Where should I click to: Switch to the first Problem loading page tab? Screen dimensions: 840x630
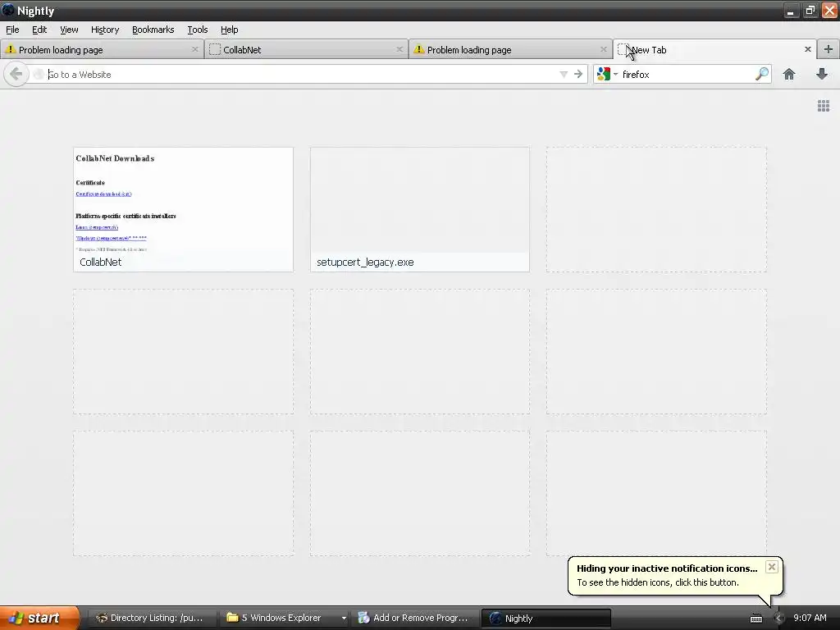(102, 49)
